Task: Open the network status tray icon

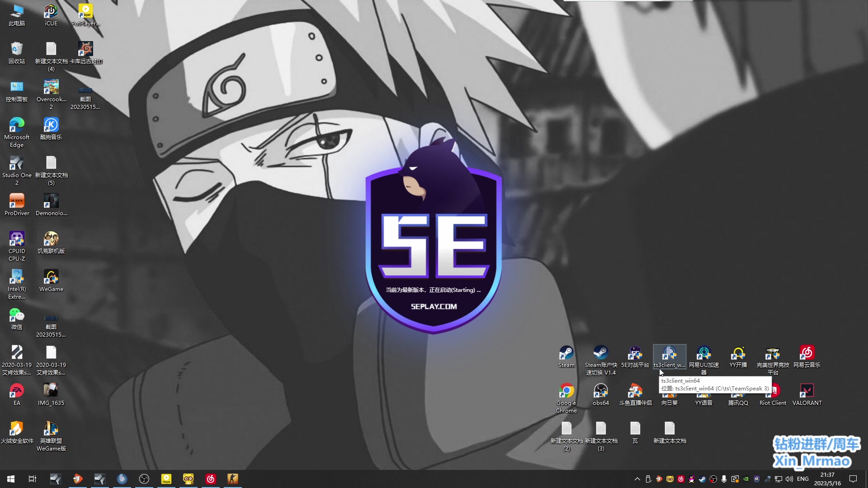Action: (778, 479)
